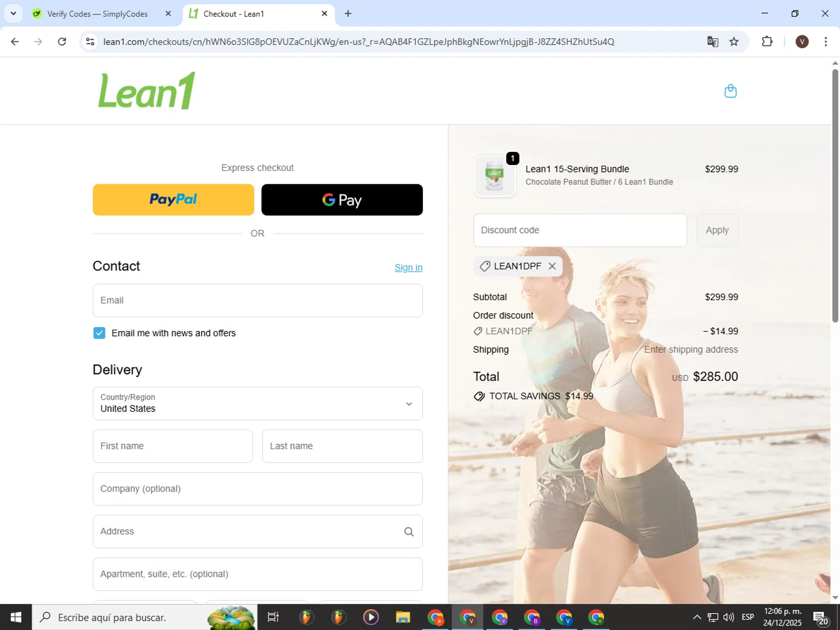Screen dimensions: 840x630
Task: Reload the checkout page
Action: (x=62, y=41)
